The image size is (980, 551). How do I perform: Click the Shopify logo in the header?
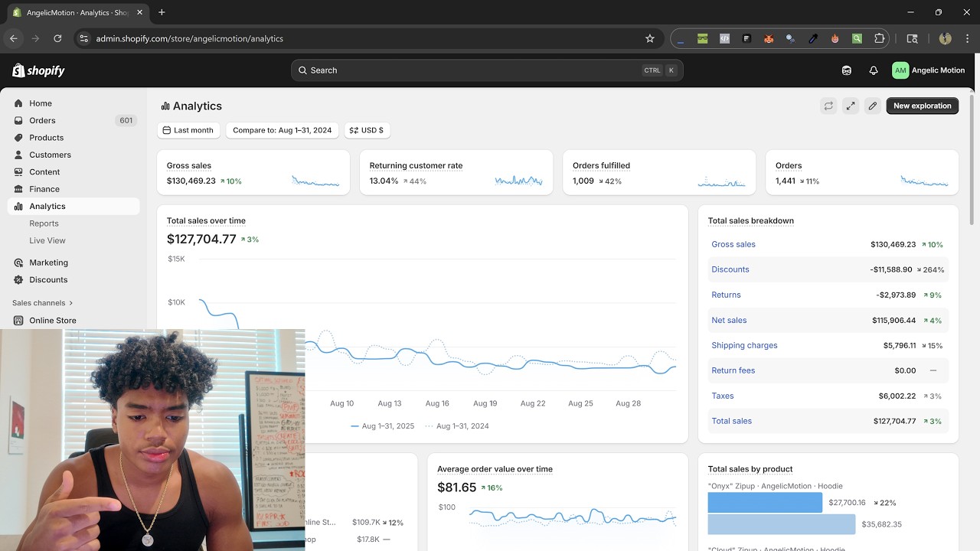point(38,70)
